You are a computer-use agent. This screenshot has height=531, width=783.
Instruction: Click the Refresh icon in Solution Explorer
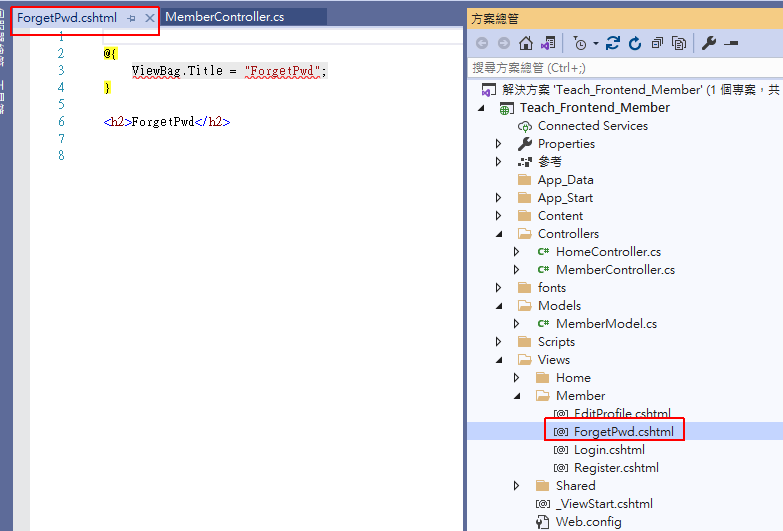634,43
